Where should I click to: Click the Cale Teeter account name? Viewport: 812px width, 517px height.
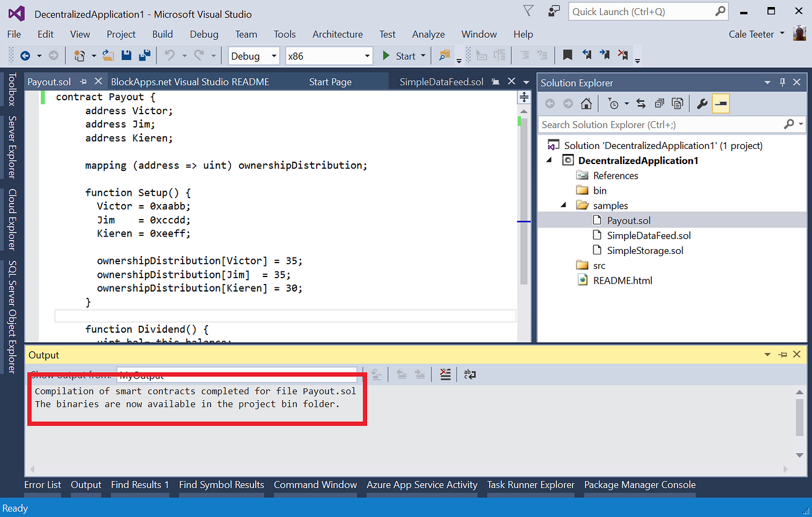coord(751,34)
